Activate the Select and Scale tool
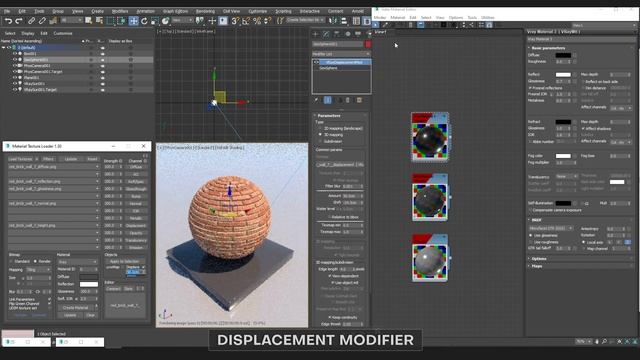 (x=155, y=20)
